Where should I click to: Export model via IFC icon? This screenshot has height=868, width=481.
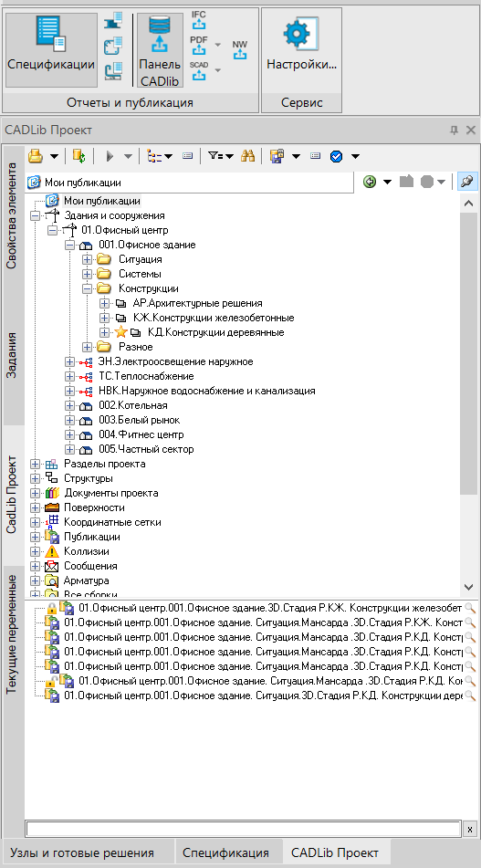(x=198, y=20)
